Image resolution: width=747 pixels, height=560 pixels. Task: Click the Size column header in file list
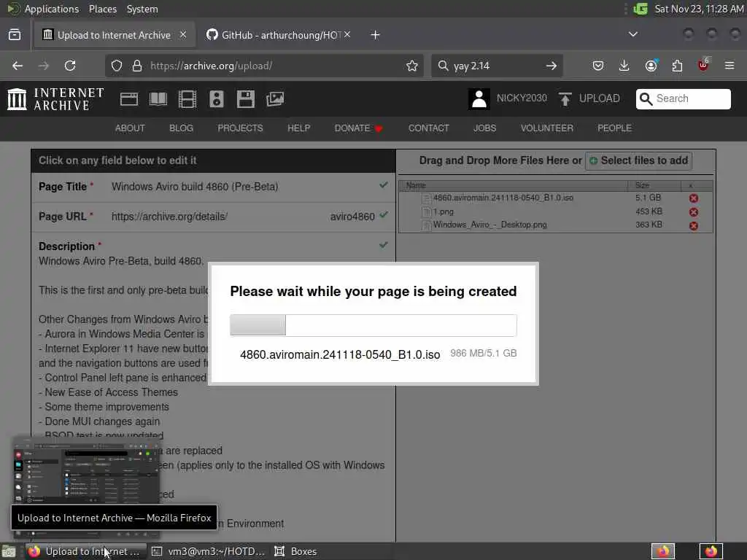tap(654, 185)
